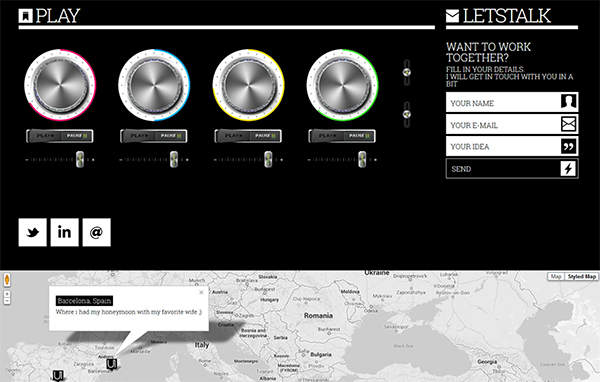Screen dimensions: 600x382
Task: Switch to the Map view tab
Action: [x=556, y=277]
